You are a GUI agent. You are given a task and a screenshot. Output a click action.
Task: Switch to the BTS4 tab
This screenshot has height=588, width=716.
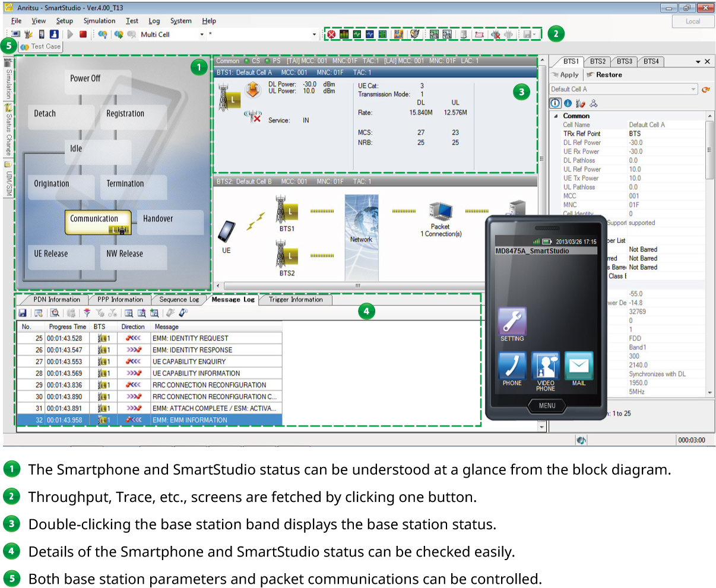pos(651,61)
